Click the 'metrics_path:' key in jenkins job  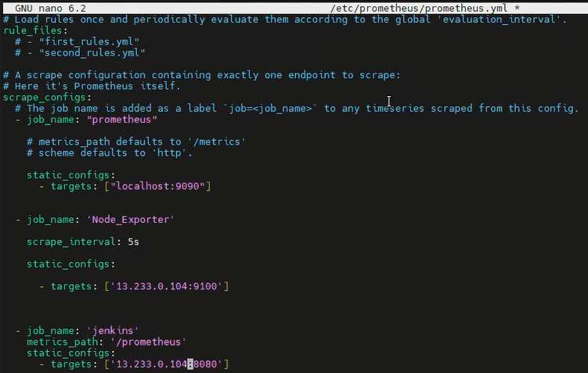65,343
